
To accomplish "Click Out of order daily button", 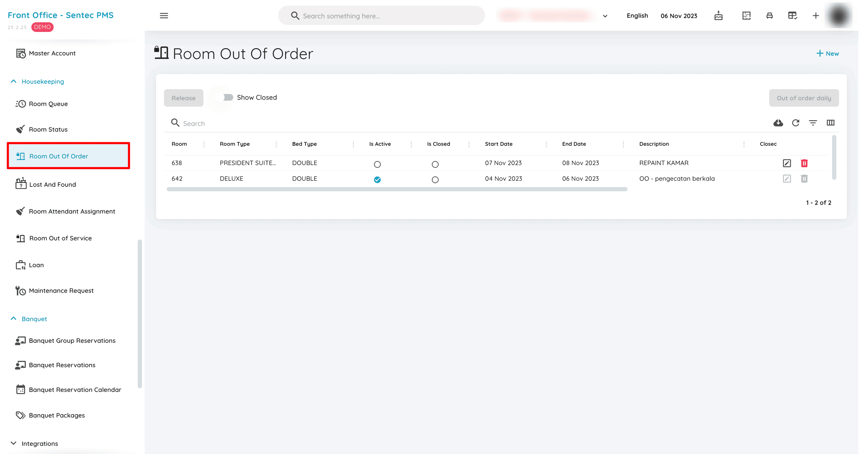I will 804,98.
